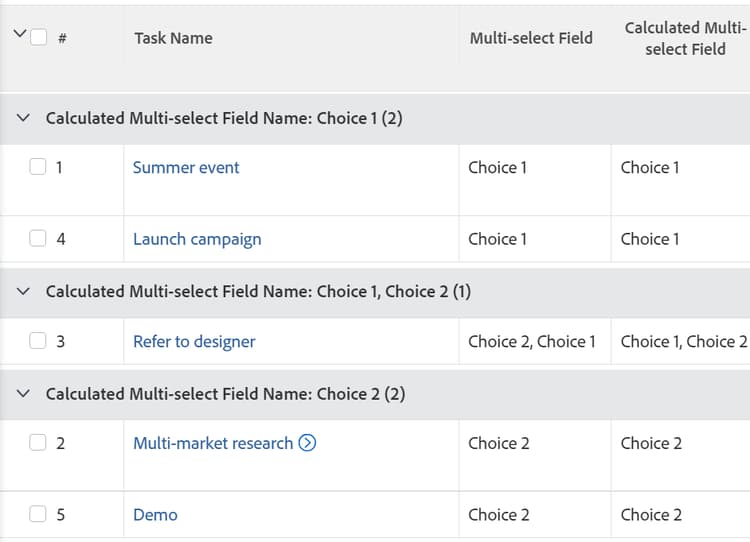Viewport: 750px width, 542px height.
Task: Check the box for task 1
Action: coord(38,167)
